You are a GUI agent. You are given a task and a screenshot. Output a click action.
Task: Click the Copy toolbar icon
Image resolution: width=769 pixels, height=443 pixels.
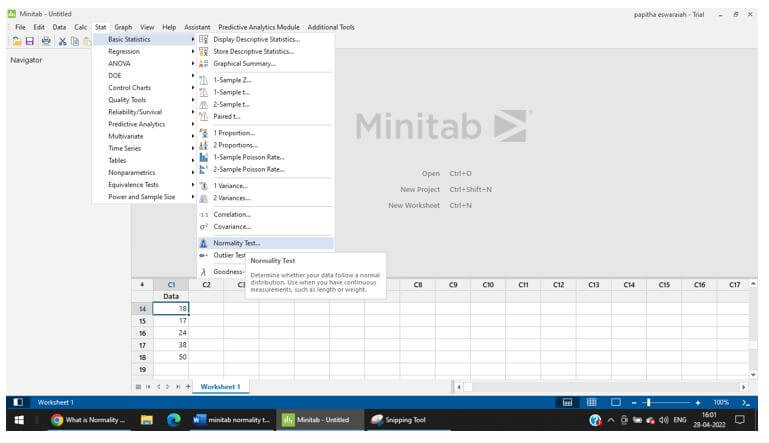coord(75,41)
